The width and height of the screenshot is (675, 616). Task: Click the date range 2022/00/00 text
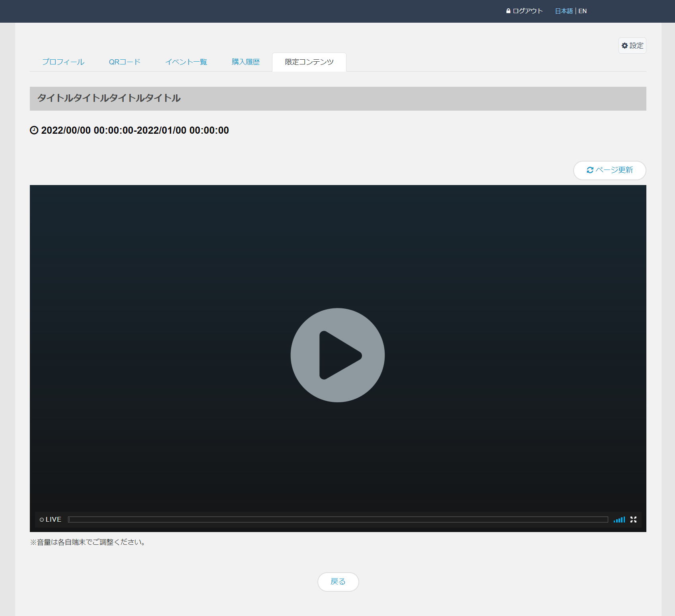point(135,130)
